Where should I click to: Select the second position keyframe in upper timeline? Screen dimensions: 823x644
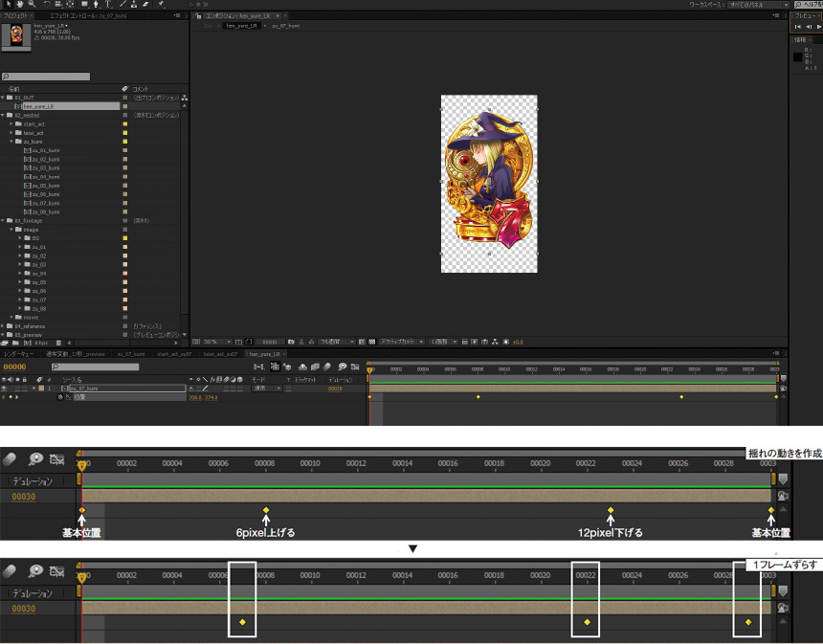[478, 397]
